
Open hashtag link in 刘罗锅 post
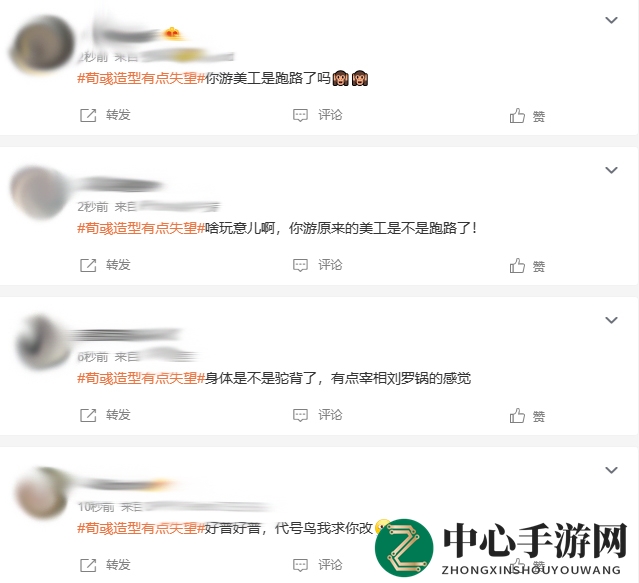tap(141, 378)
